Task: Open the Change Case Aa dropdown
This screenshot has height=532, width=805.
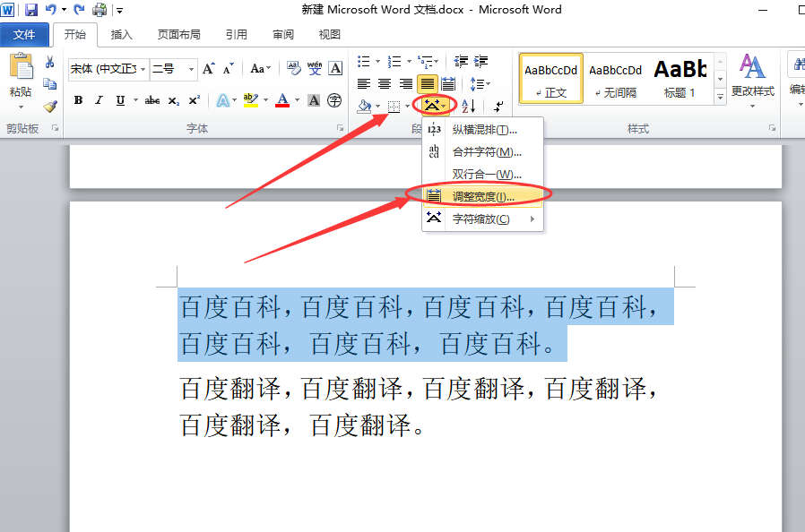Action: tap(260, 68)
